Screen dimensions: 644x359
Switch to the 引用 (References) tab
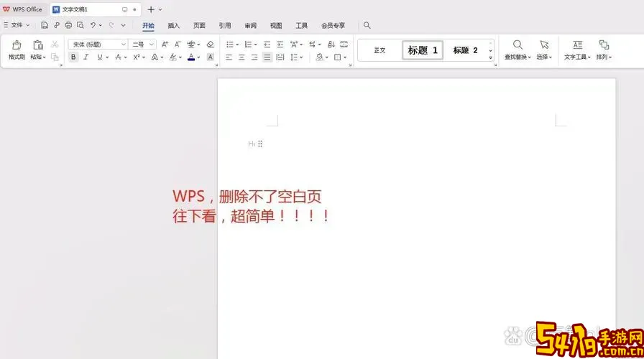coord(225,25)
